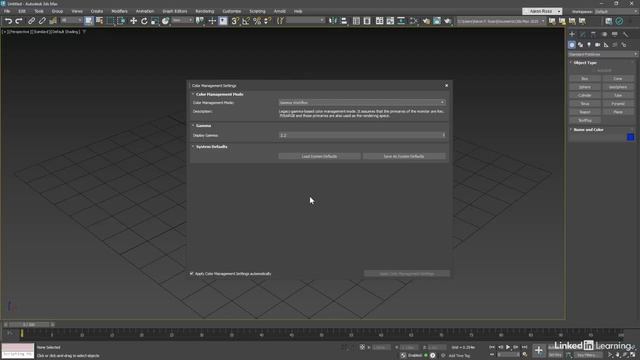Click the Redo arrow in main toolbar
The height and width of the screenshot is (360, 640).
point(19,21)
